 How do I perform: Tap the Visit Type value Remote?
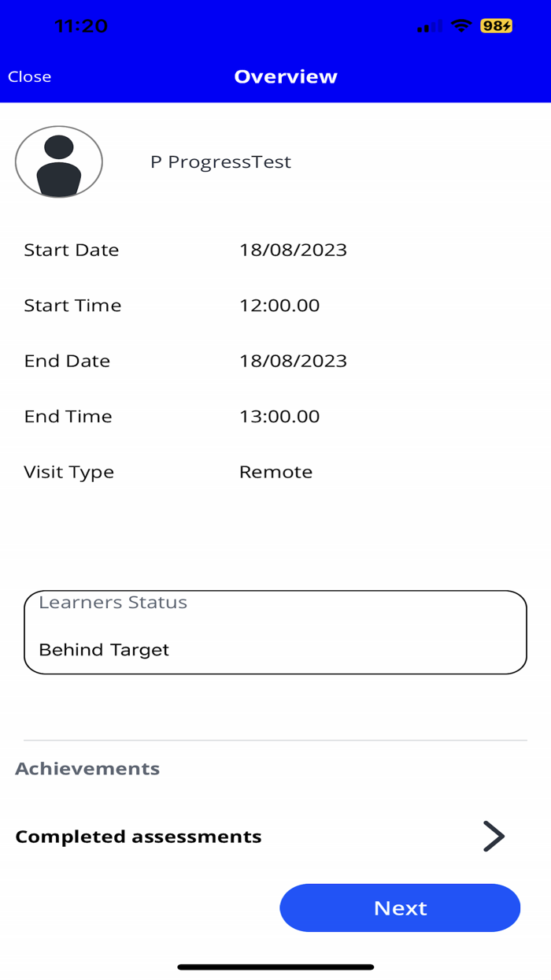coord(276,472)
